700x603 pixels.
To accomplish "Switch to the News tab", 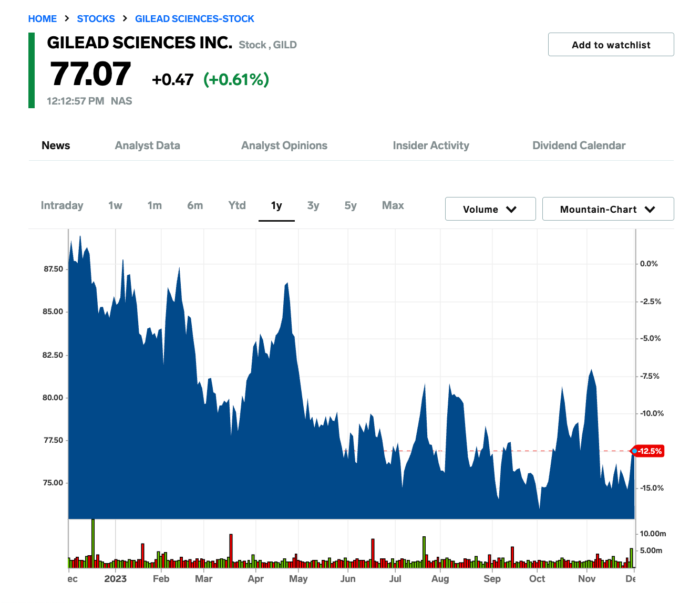I will pos(56,145).
